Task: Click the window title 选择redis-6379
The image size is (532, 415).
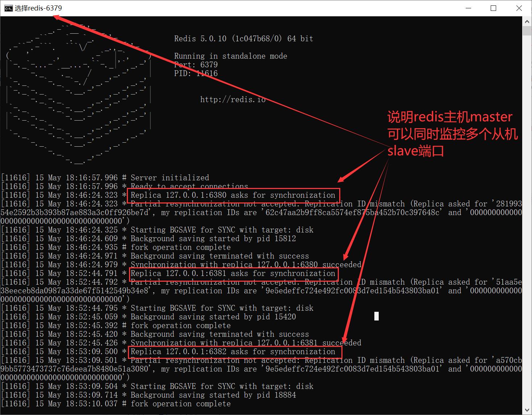Action: pos(38,8)
